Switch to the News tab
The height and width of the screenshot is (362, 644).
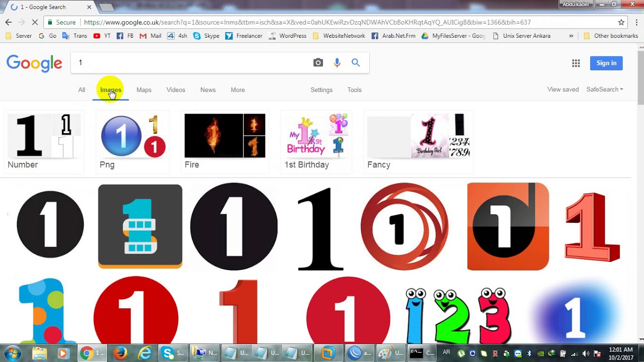pyautogui.click(x=208, y=90)
